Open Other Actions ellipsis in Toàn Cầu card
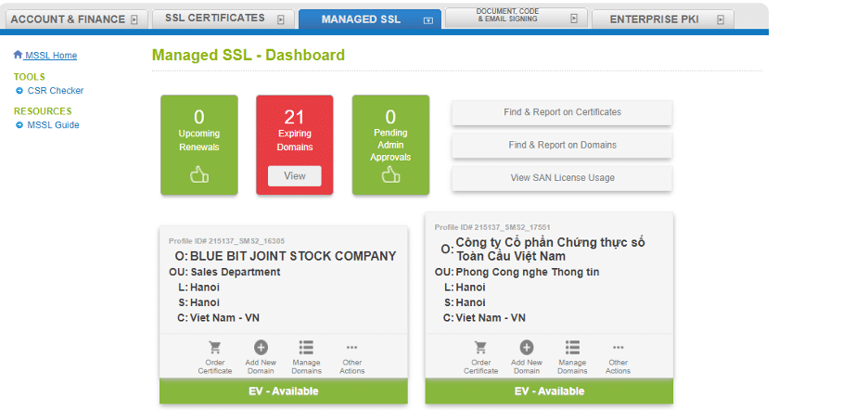 click(618, 348)
